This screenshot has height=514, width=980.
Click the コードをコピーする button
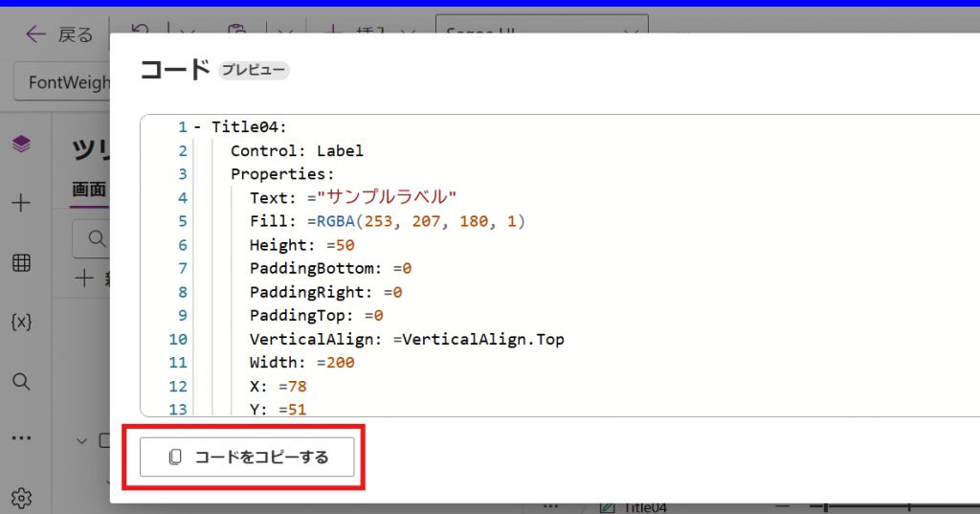click(248, 457)
